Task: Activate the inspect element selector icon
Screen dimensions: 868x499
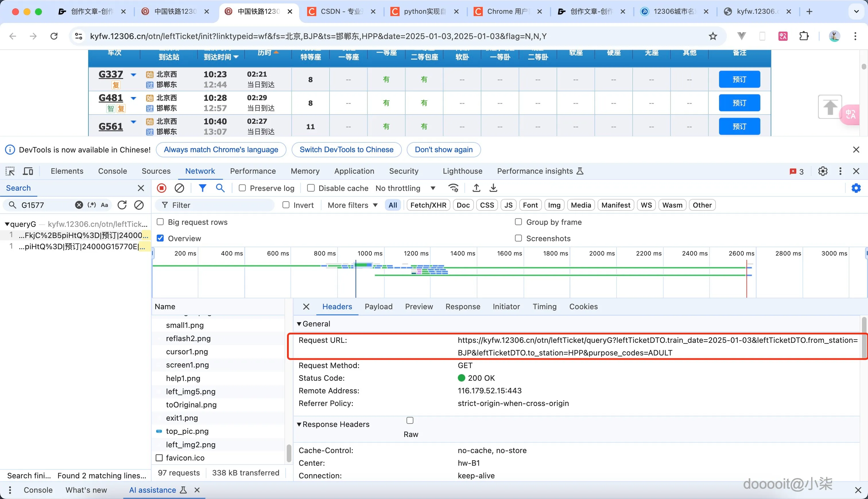Action: point(10,171)
